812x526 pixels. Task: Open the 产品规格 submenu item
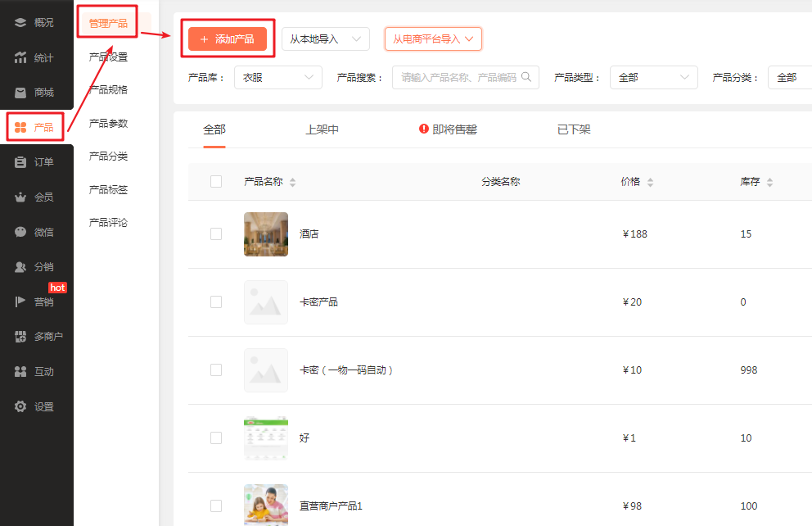click(108, 90)
